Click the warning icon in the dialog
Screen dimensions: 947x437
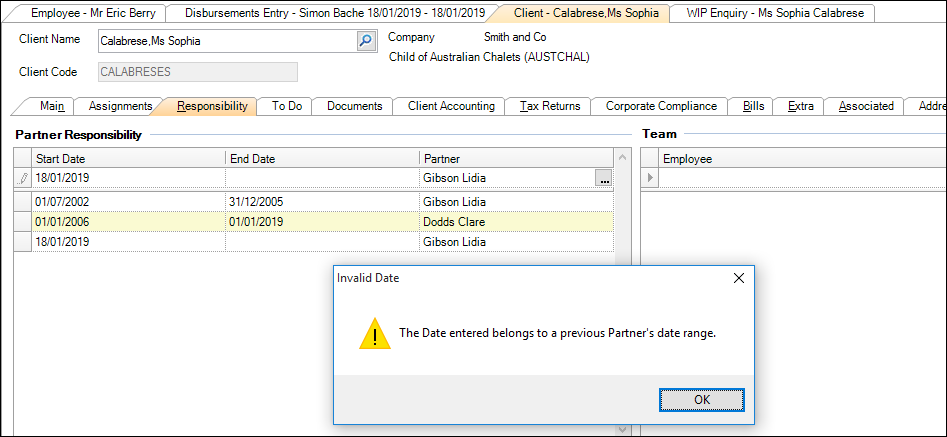click(x=375, y=333)
